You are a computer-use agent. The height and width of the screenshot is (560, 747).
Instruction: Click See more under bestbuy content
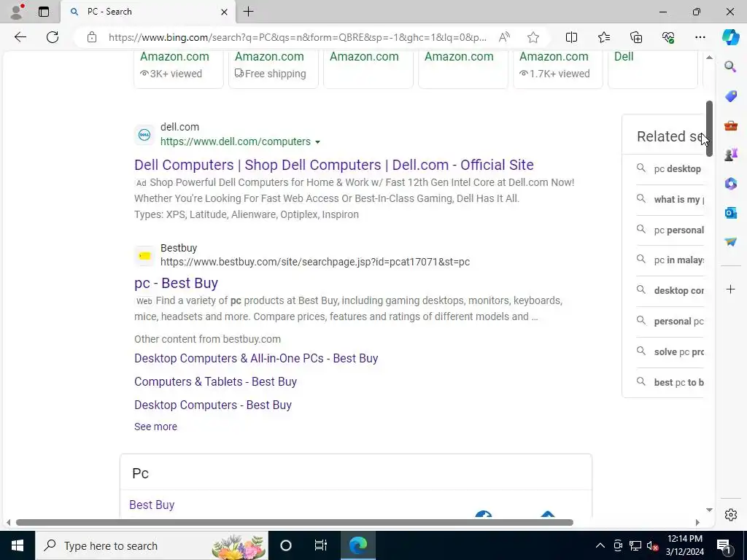[x=155, y=427]
